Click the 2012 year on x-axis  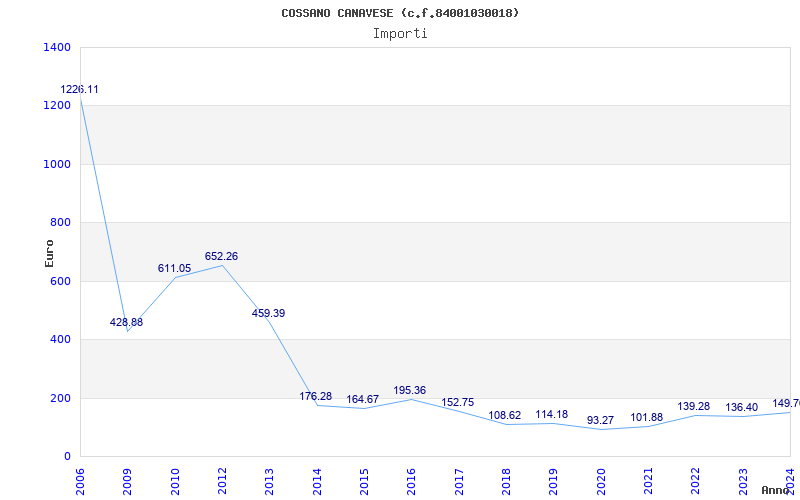coord(222,479)
